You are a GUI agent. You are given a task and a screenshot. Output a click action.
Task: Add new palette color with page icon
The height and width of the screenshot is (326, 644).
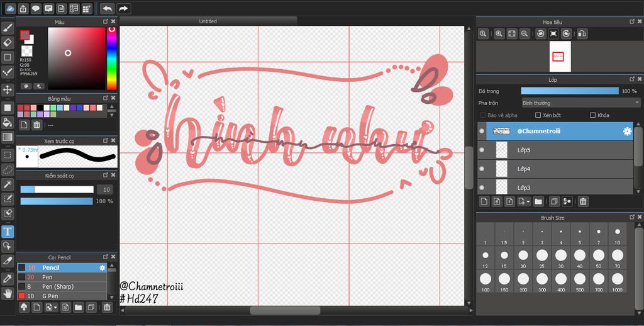tap(25, 125)
